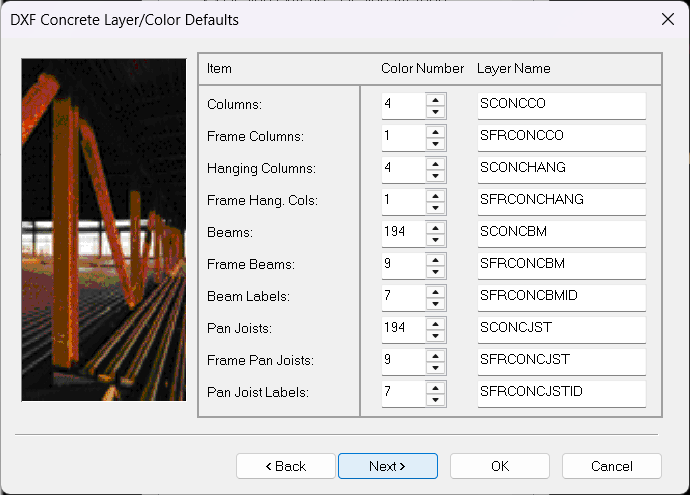Image resolution: width=690 pixels, height=495 pixels.
Task: Decrease the Frame Columns color number
Action: [435, 143]
